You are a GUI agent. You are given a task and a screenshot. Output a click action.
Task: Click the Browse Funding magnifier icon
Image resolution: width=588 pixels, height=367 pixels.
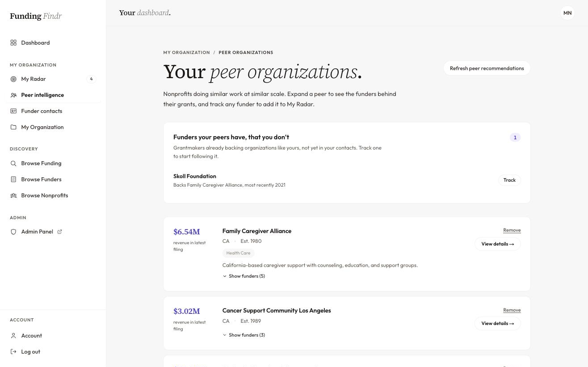click(x=13, y=163)
